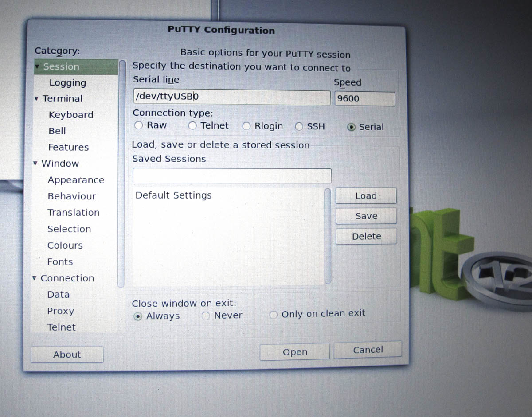Open the Keyboard settings page

point(70,115)
